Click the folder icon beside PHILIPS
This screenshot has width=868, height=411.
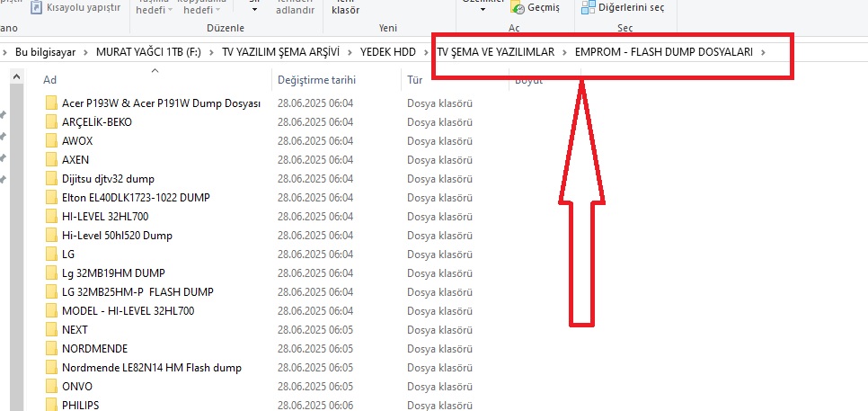coord(51,405)
